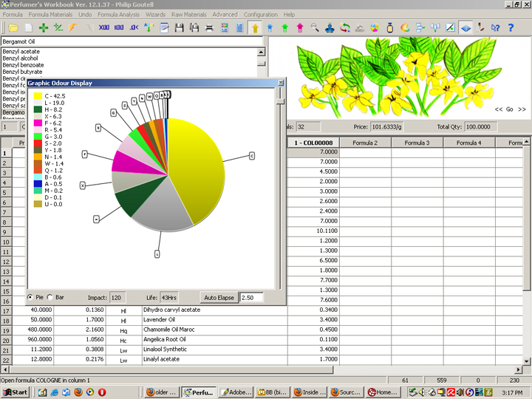532x399 pixels.
Task: Click the floppy disk save icon
Action: click(x=179, y=27)
